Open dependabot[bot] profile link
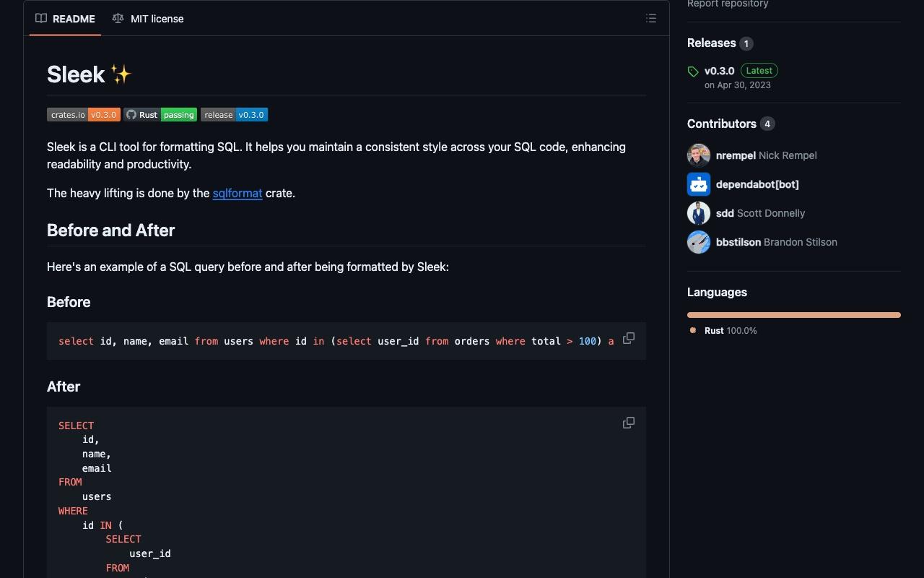The image size is (924, 578). pyautogui.click(x=757, y=184)
